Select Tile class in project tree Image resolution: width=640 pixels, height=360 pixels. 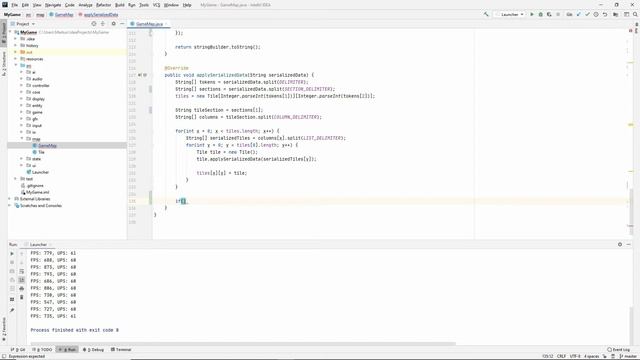click(x=41, y=152)
